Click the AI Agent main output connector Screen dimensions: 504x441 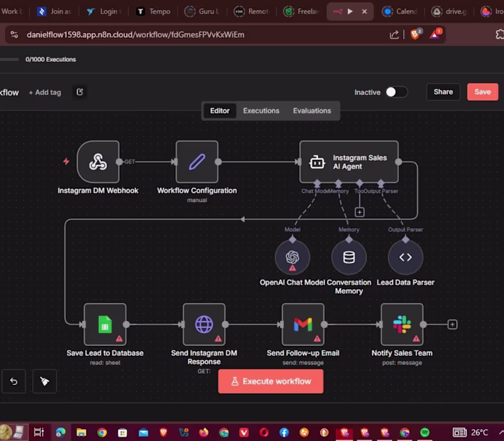tap(399, 162)
